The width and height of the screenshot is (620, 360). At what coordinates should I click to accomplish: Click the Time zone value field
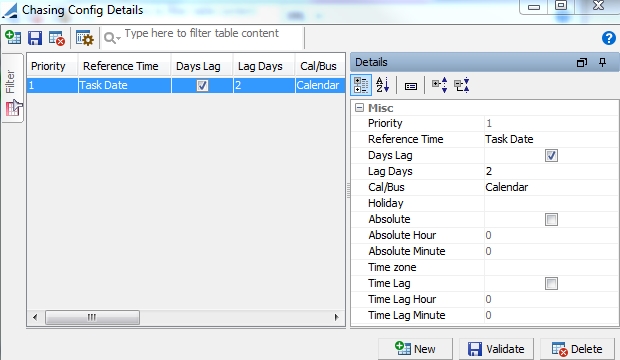551,267
